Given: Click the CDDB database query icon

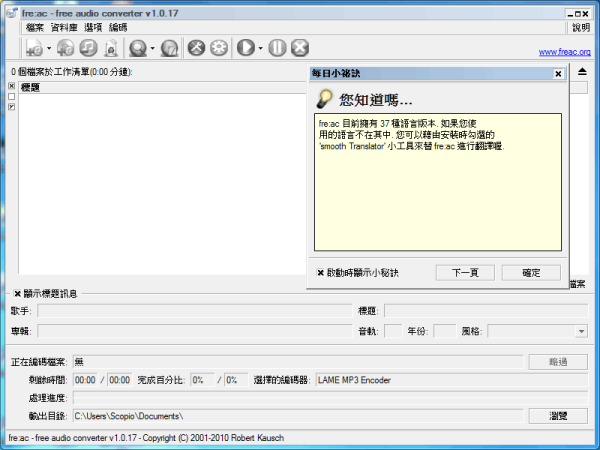Looking at the screenshot, I should [138, 48].
